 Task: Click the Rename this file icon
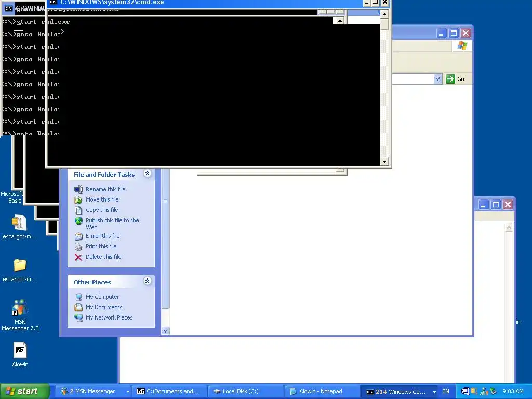pyautogui.click(x=78, y=189)
